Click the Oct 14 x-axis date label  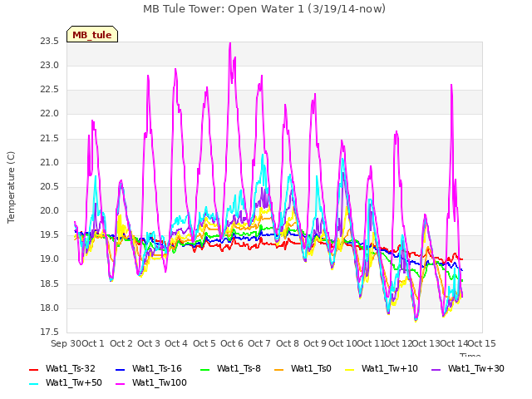tap(454, 343)
